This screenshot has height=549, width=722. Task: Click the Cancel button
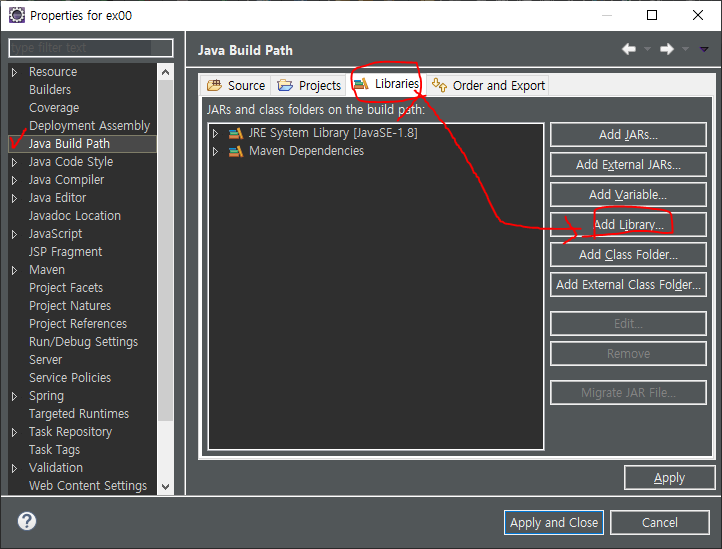tap(659, 522)
